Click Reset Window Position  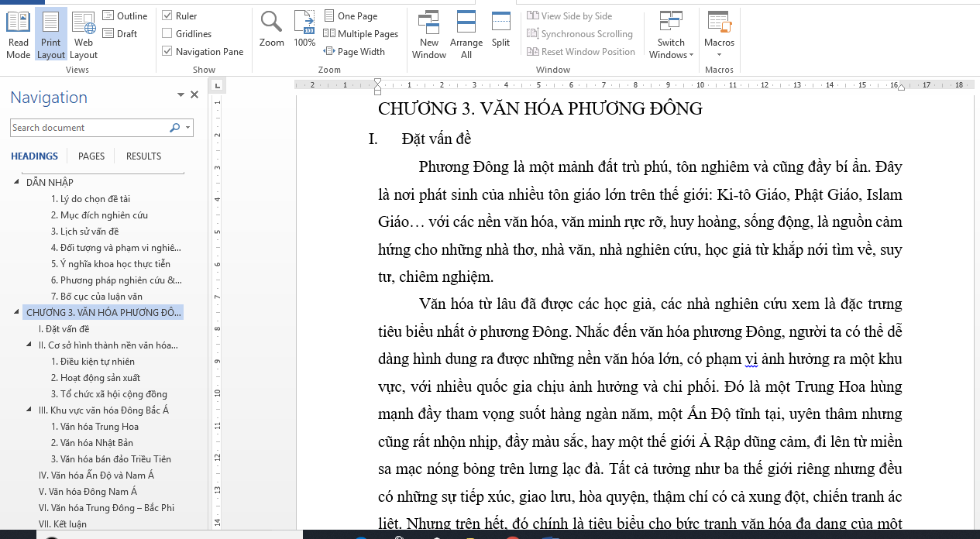(x=581, y=51)
